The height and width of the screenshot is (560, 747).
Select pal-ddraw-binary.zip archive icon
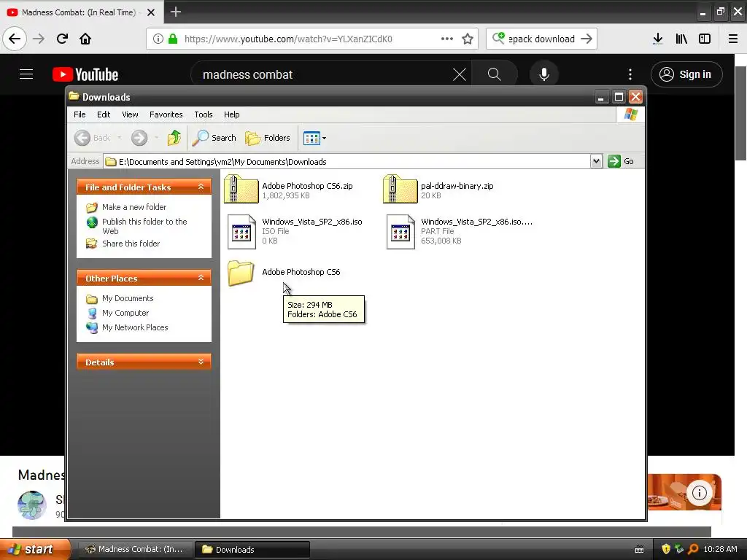tap(400, 189)
